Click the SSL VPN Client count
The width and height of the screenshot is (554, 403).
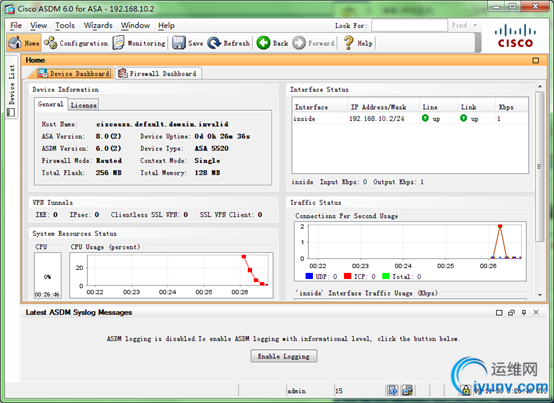click(260, 215)
